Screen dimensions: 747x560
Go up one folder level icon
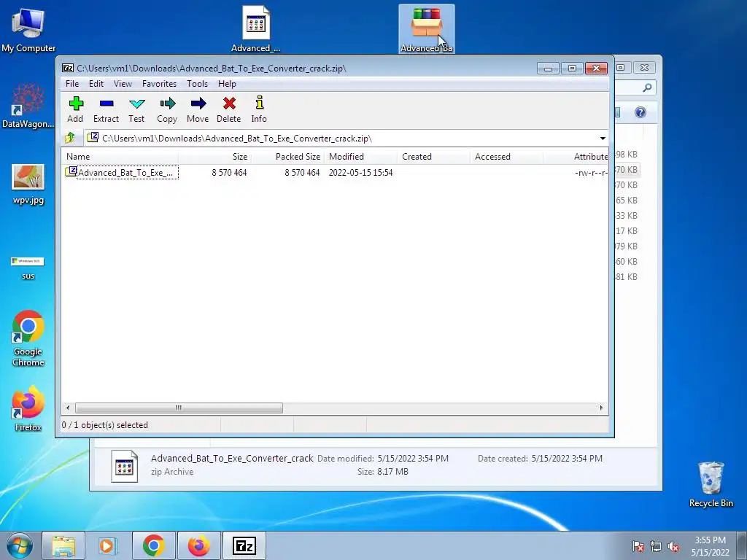pyautogui.click(x=70, y=138)
